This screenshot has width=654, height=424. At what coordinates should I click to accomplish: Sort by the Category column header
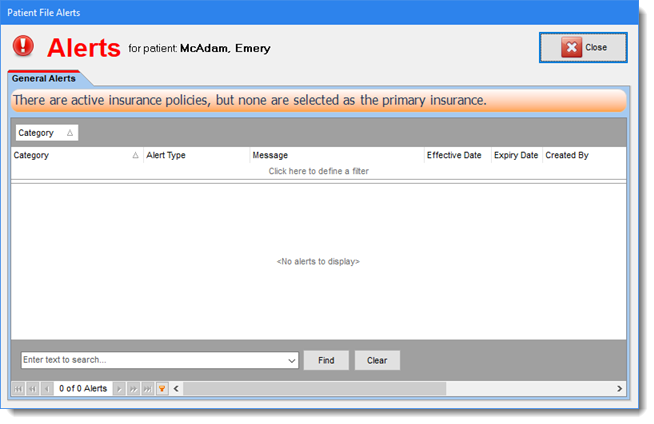point(77,155)
